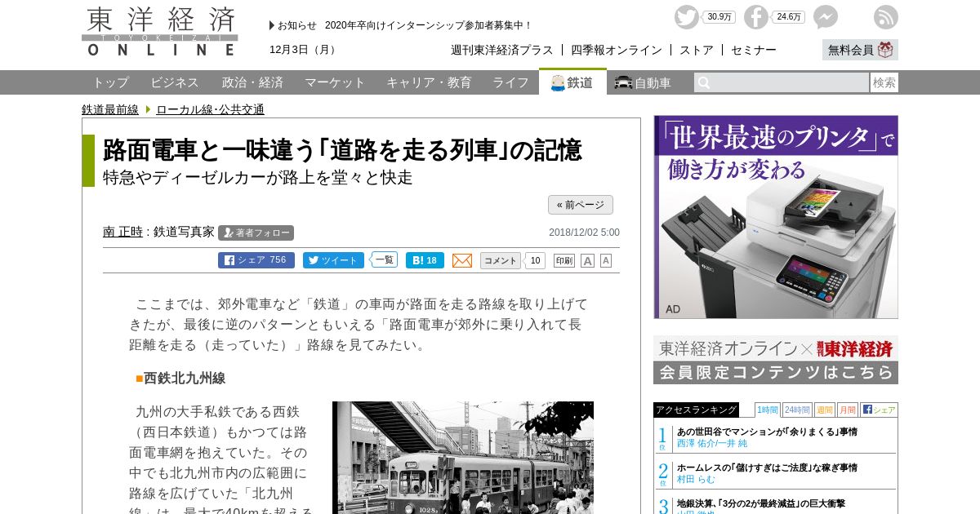Click the 検索 search button
The height and width of the screenshot is (514, 980).
[x=884, y=82]
